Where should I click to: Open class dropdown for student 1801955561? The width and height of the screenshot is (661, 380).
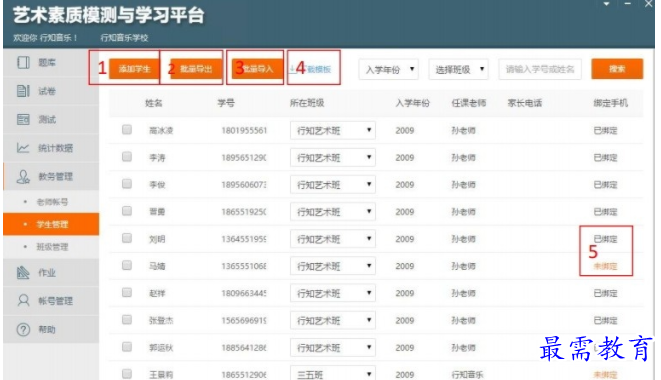(333, 130)
